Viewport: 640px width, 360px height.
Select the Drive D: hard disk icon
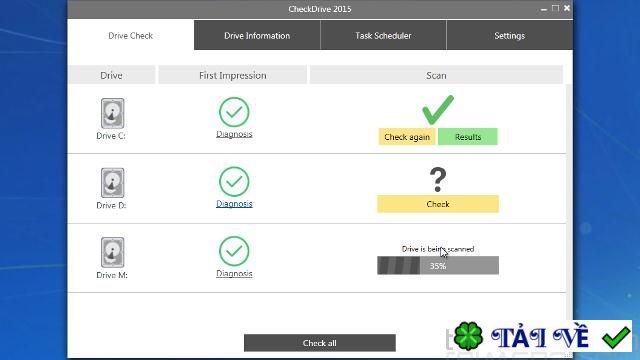(112, 183)
